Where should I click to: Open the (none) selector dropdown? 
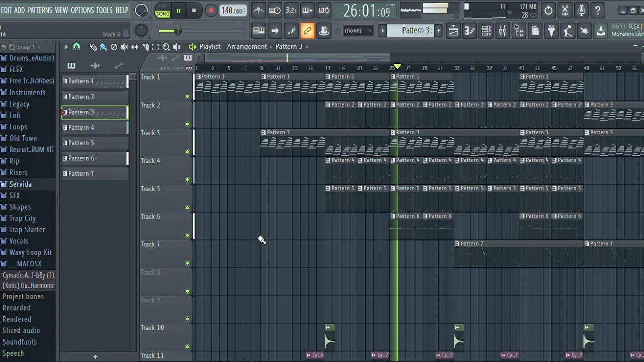[x=358, y=31]
